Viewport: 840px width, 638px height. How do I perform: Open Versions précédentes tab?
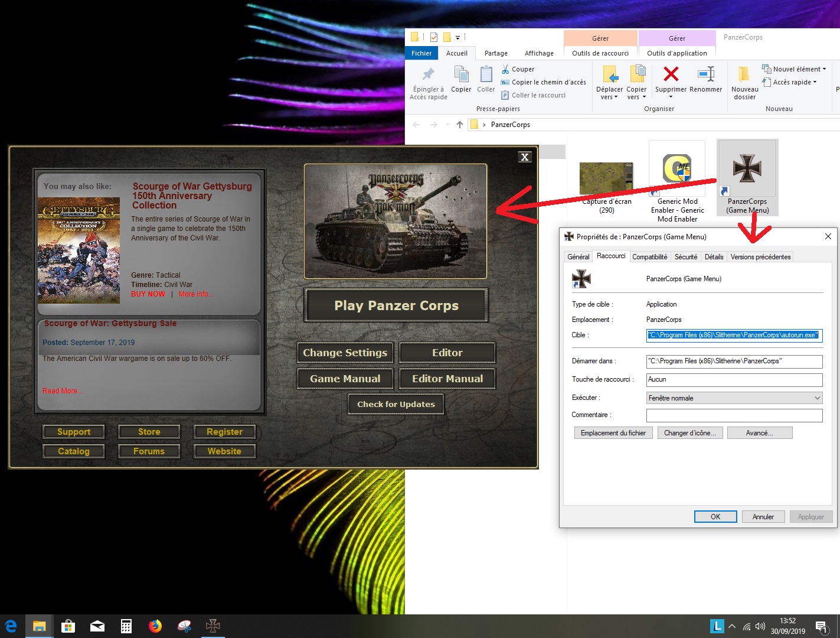(x=760, y=257)
